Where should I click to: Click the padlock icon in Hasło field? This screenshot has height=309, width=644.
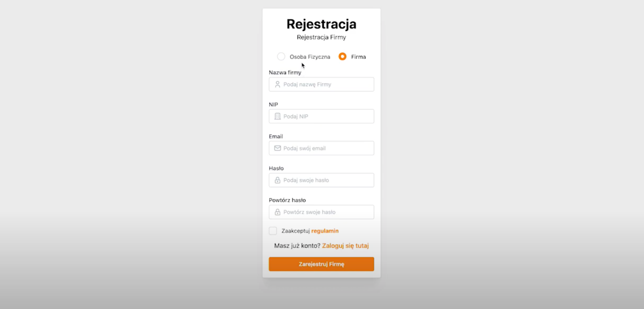click(277, 180)
